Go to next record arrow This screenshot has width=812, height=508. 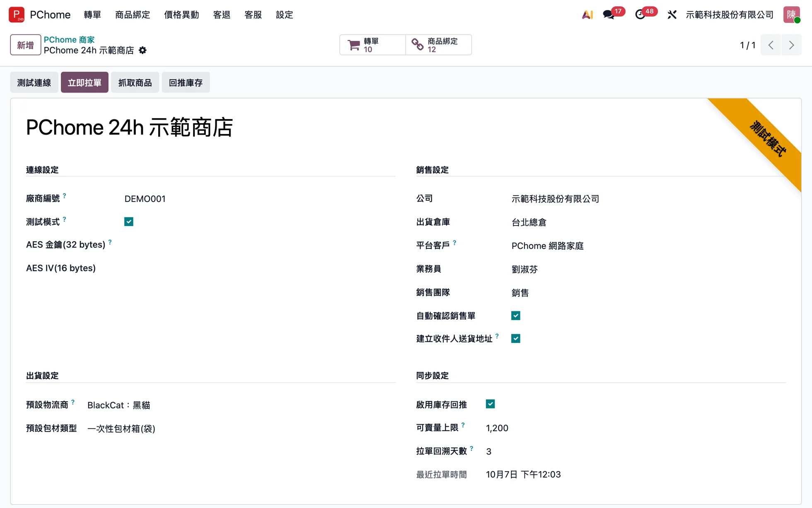point(791,45)
